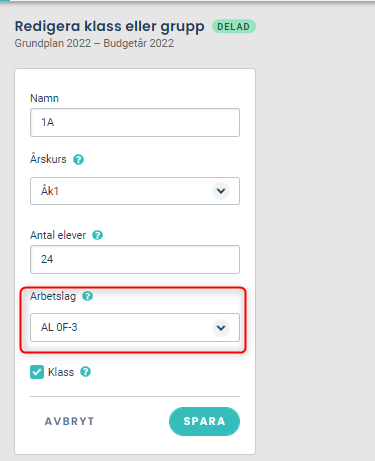Select the Antal elever field with 24
The height and width of the screenshot is (461, 375).
coord(135,259)
